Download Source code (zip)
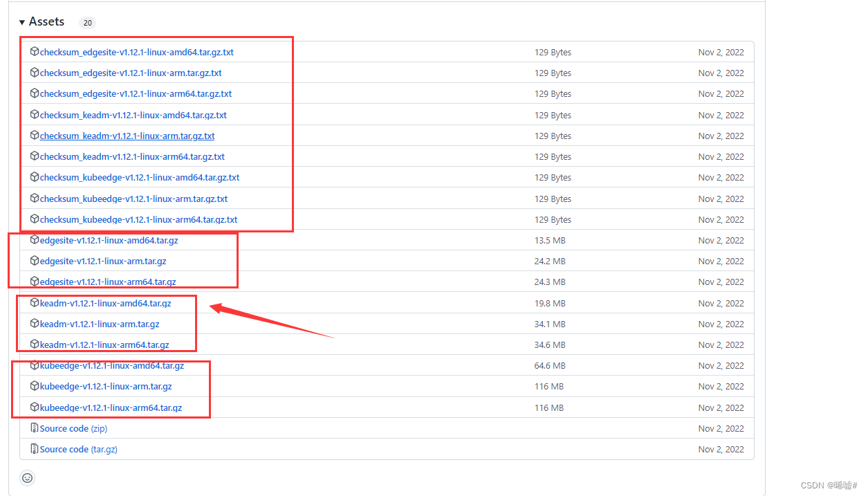 pyautogui.click(x=73, y=428)
